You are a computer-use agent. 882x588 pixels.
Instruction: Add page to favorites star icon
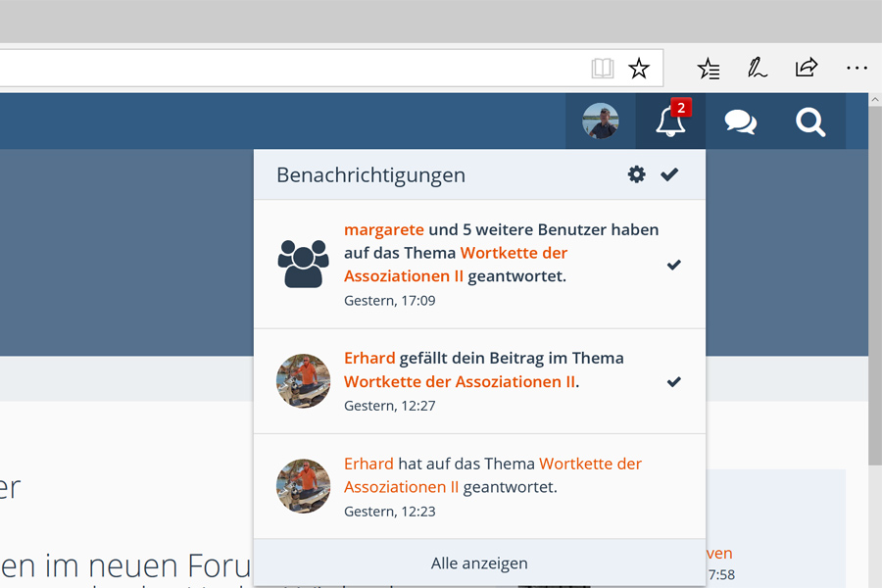[x=639, y=69]
